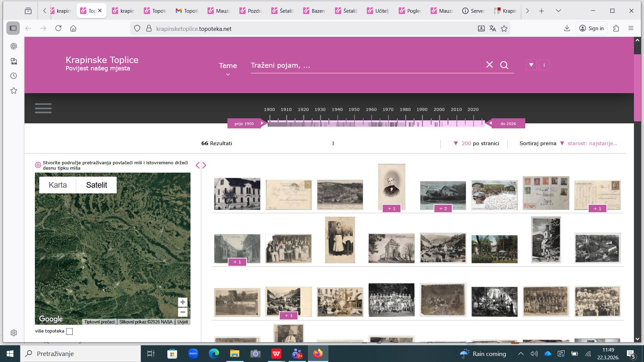Click the search magnifier icon
644x362 pixels.
(x=504, y=65)
